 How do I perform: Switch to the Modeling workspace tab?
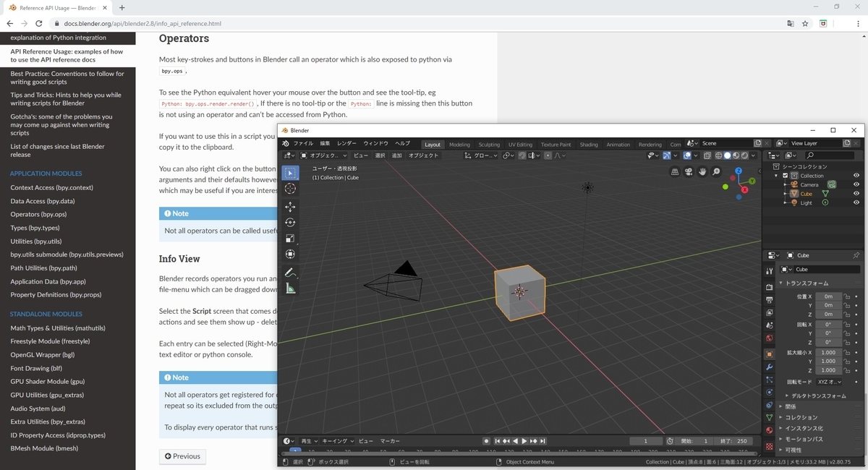[459, 144]
